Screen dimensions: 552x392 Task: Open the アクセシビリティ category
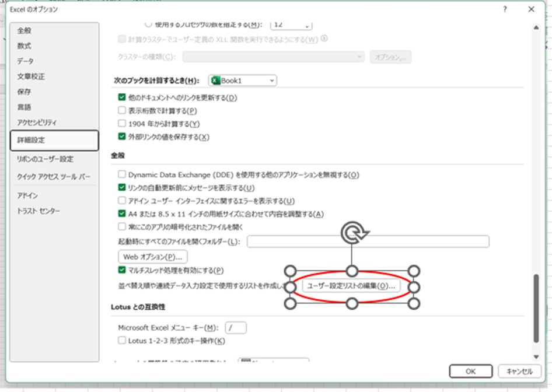(37, 122)
